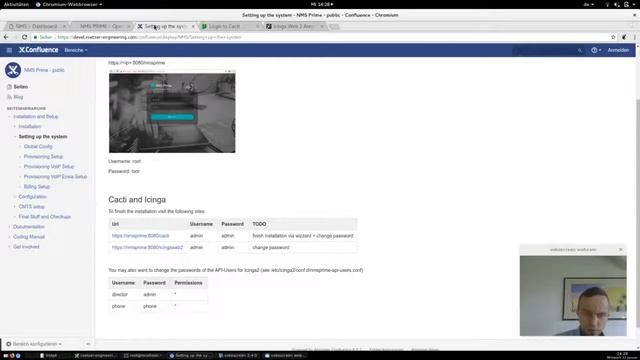
Task: Click the "phone" username cell
Action: click(x=118, y=306)
